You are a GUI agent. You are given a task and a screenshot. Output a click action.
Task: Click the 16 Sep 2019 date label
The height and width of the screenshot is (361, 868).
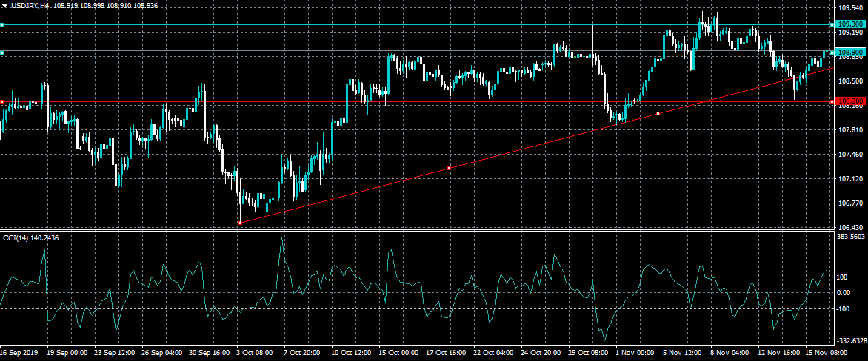coord(19,352)
